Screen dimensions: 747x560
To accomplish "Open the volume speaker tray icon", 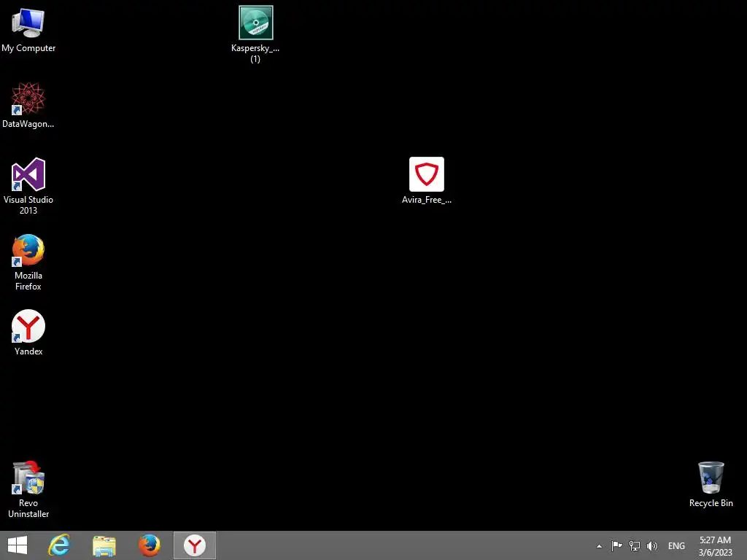I will (652, 545).
